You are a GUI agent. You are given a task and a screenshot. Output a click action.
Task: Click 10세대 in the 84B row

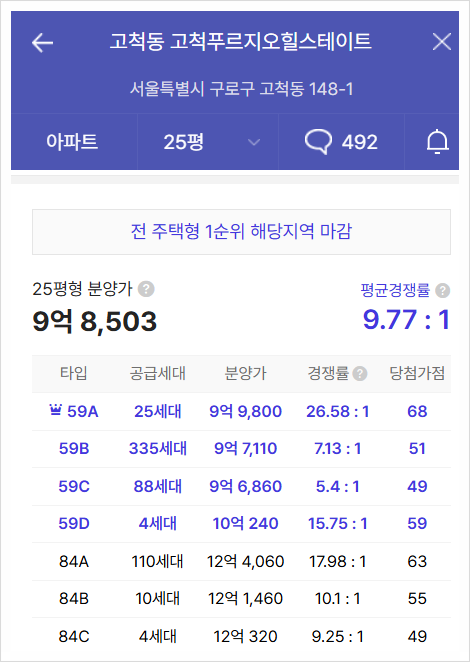pos(158,599)
